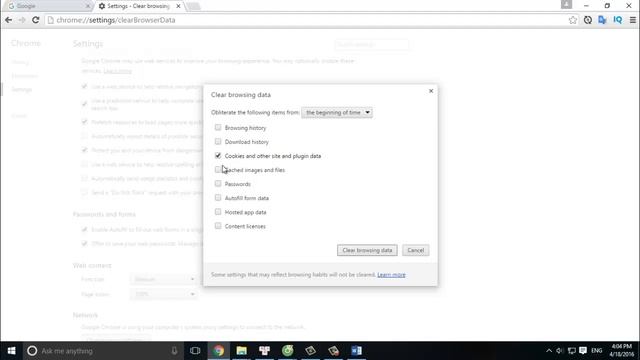Click the green circular taskbar app icon
Viewport: 640px width, 360px height.
287,351
